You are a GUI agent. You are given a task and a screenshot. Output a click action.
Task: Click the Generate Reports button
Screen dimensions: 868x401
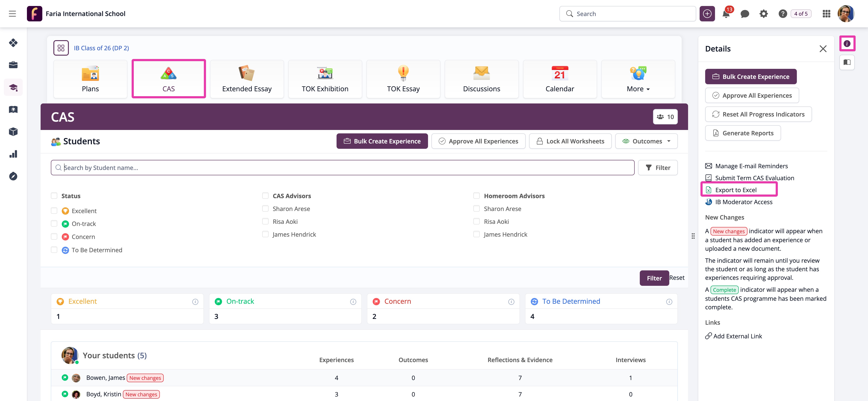point(743,133)
